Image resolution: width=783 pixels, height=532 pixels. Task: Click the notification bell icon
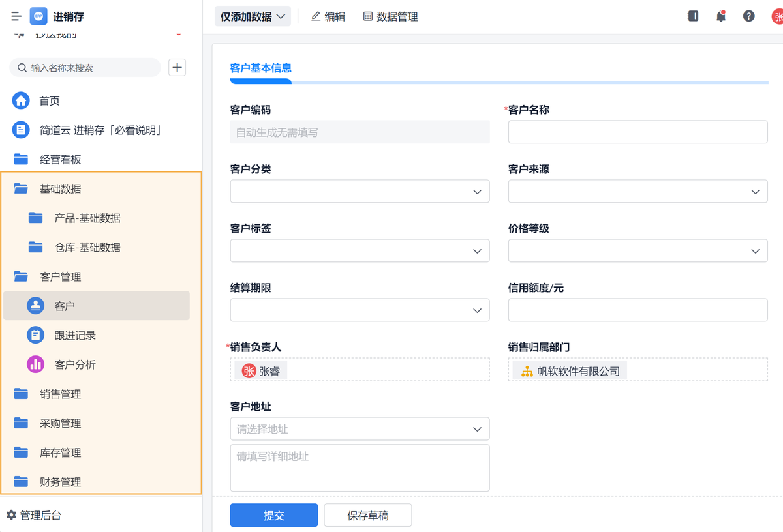[721, 16]
